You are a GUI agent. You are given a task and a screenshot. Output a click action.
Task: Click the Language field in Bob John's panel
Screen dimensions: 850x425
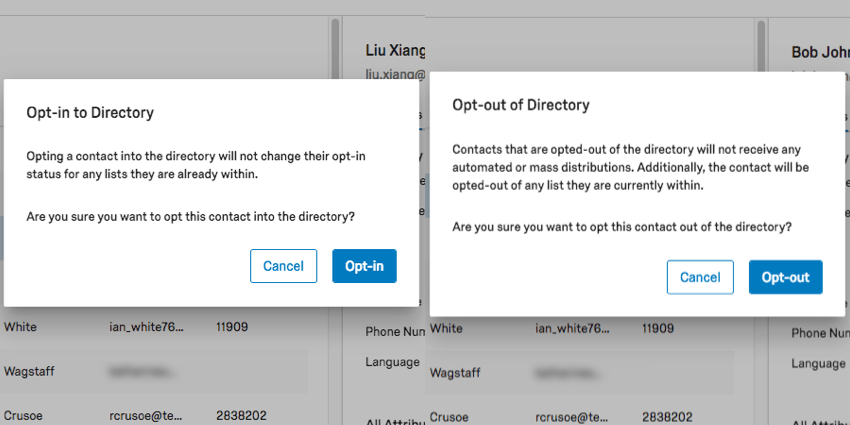818,363
